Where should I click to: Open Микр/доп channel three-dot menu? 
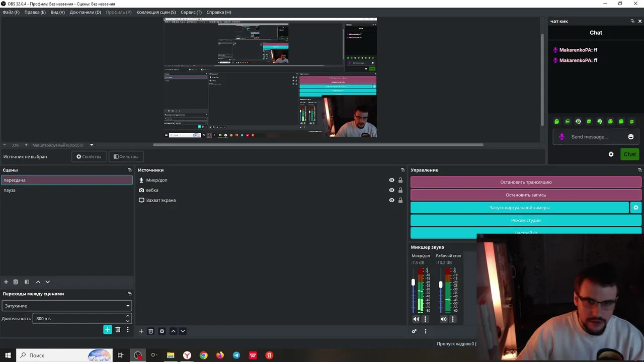tap(425, 319)
